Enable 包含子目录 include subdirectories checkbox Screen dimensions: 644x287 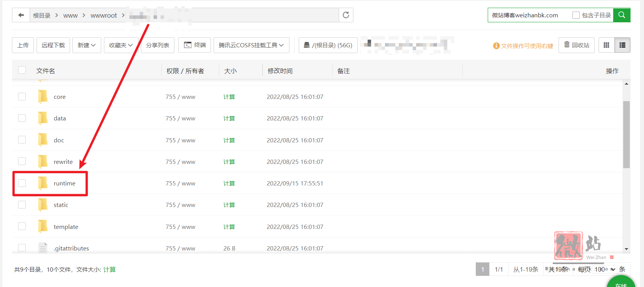[x=576, y=15]
